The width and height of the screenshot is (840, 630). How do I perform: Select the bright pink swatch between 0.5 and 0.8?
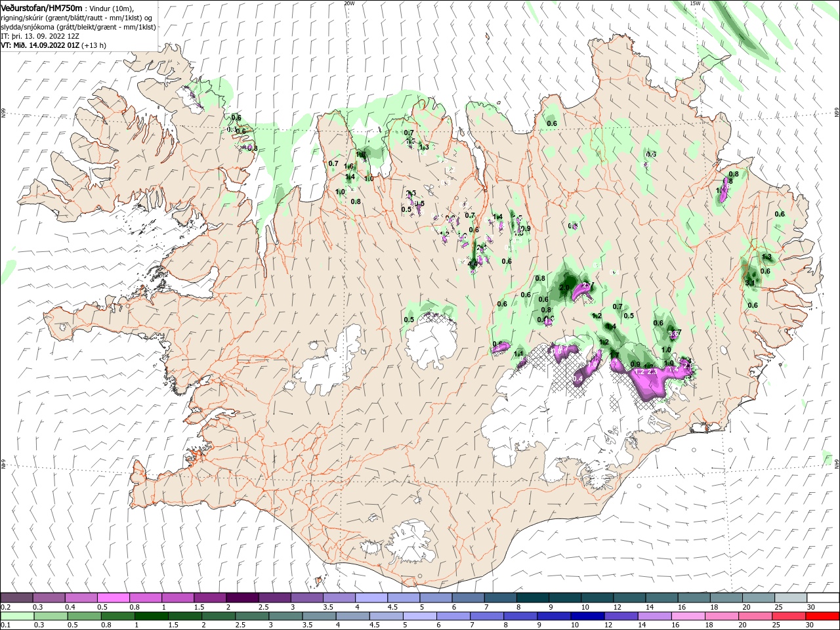(x=114, y=598)
